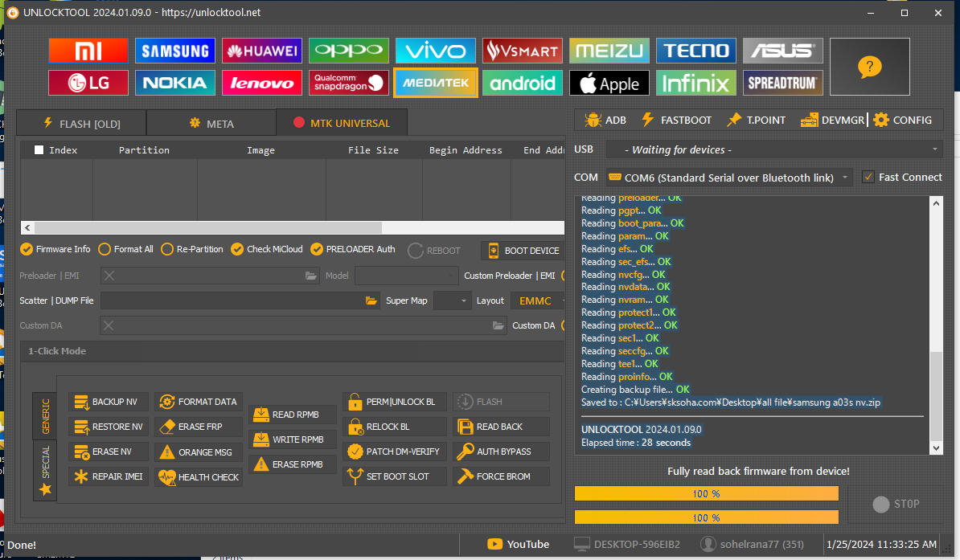This screenshot has height=560, width=960.
Task: Open the Xiaomi MI brand icon
Action: (88, 51)
